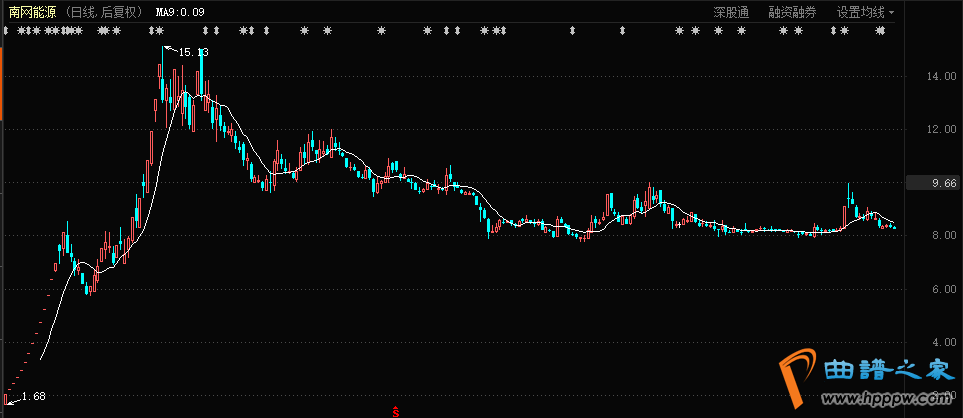Click the event marker below 设置均线 text
This screenshot has width=963, height=418.
tap(845, 31)
